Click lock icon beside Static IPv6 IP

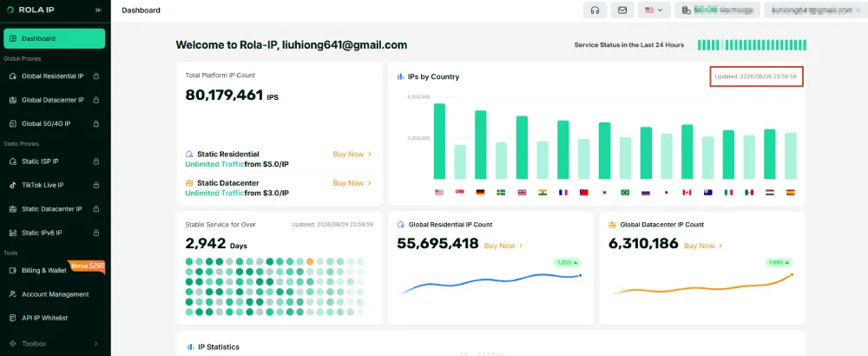coord(96,233)
